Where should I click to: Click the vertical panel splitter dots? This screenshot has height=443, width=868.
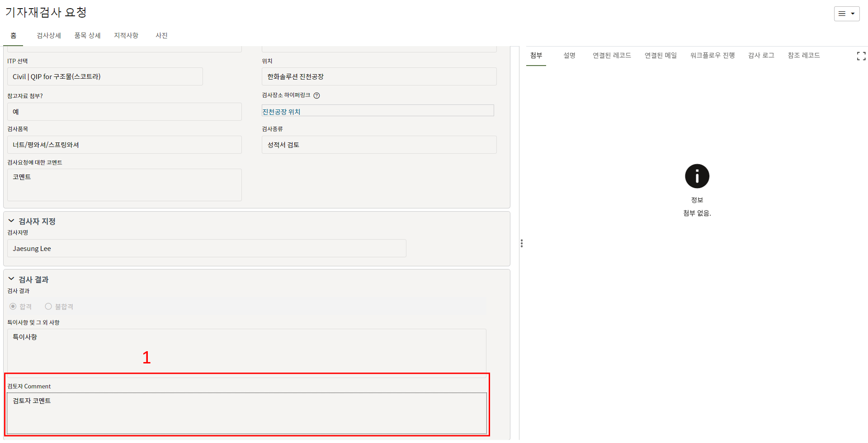(x=522, y=244)
